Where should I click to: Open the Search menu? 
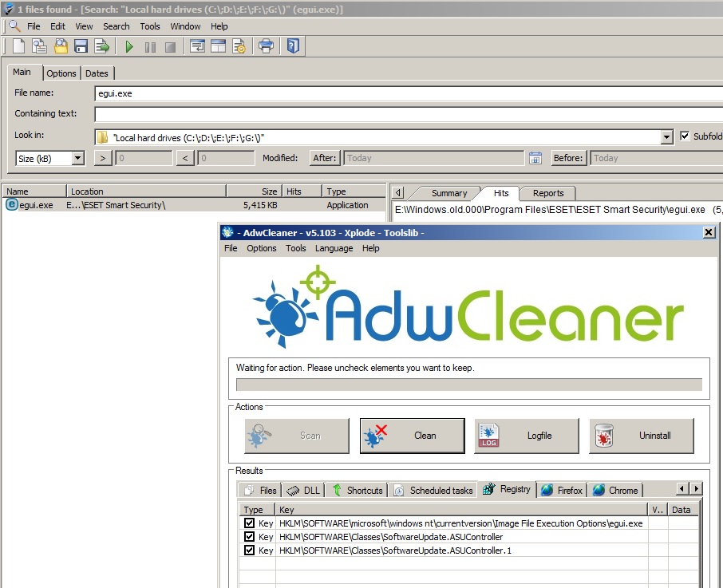click(x=117, y=26)
